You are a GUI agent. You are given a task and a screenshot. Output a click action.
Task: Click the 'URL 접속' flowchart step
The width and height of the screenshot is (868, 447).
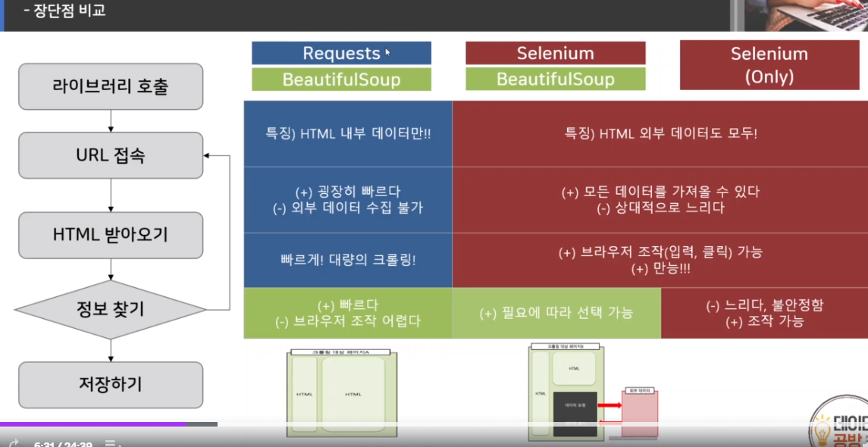click(111, 155)
